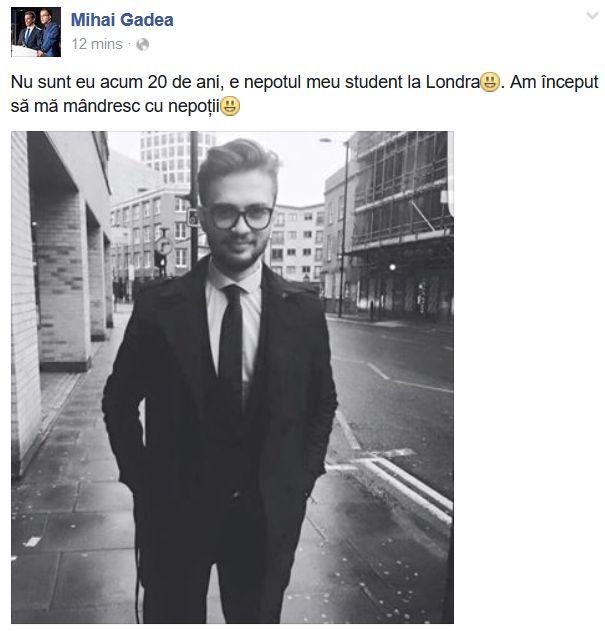Click the smiley emoji after "nepoții"
Viewport: 605px width, 631px height.
click(230, 106)
